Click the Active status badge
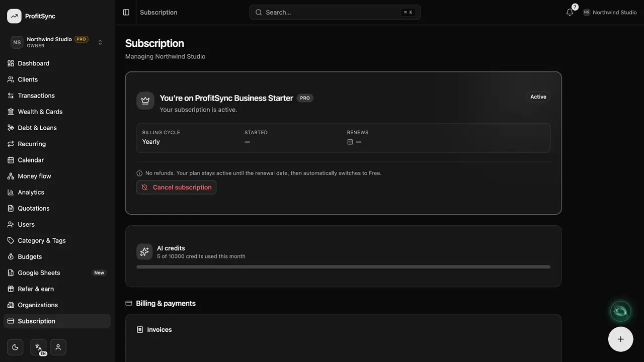Image resolution: width=644 pixels, height=362 pixels. click(538, 97)
